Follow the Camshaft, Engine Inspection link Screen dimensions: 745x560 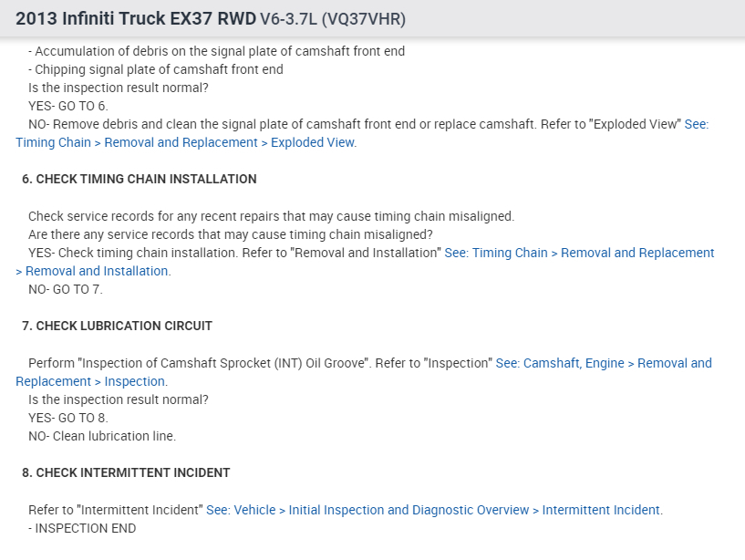(x=604, y=363)
